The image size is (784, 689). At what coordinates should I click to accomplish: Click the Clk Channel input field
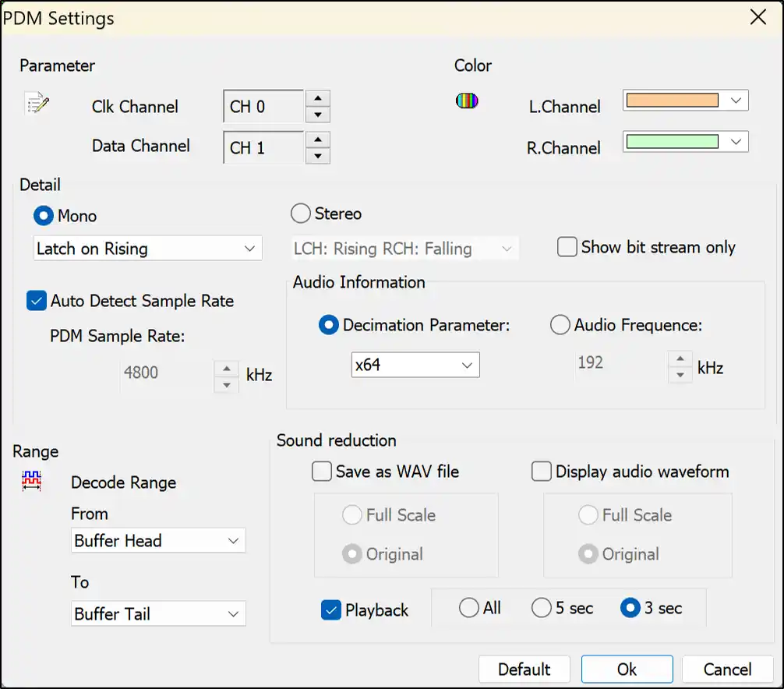pyautogui.click(x=263, y=107)
